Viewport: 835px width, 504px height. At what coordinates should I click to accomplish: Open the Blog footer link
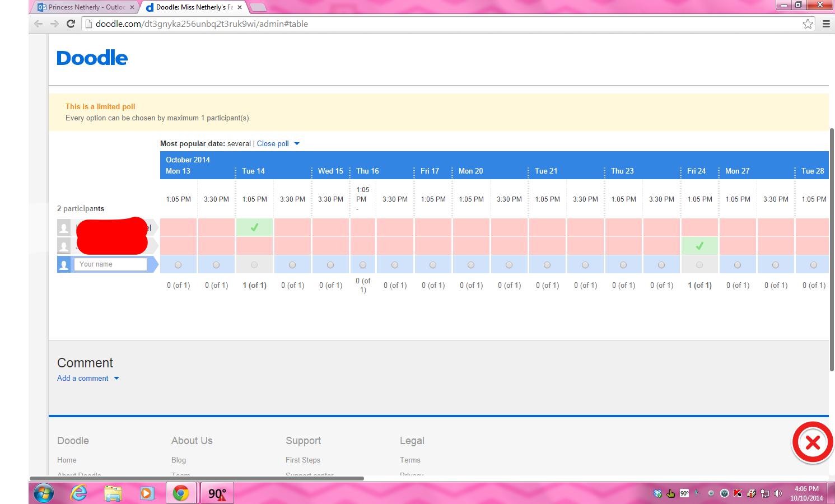(x=179, y=460)
